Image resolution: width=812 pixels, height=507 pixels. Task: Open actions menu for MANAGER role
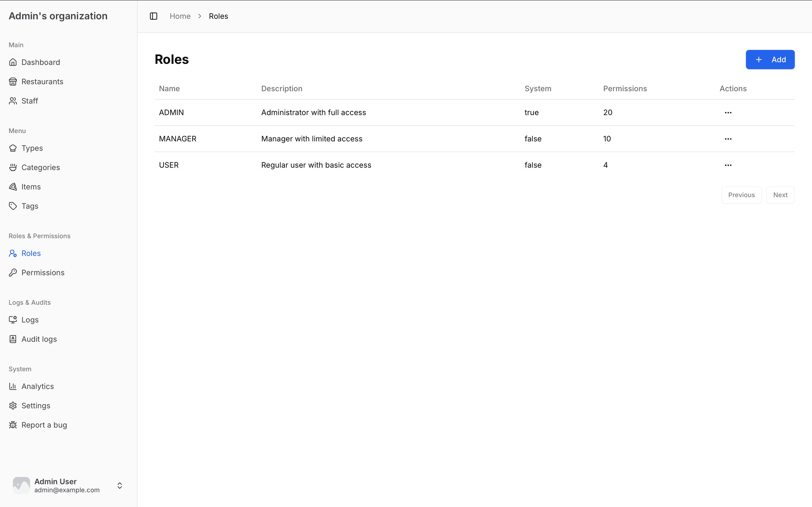(728, 139)
